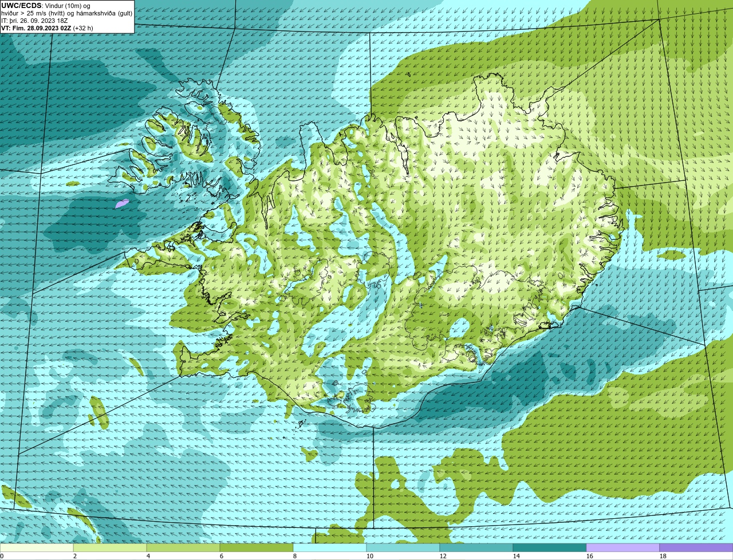
Task: Click the '2' tick label on color scale
Action: [75, 556]
